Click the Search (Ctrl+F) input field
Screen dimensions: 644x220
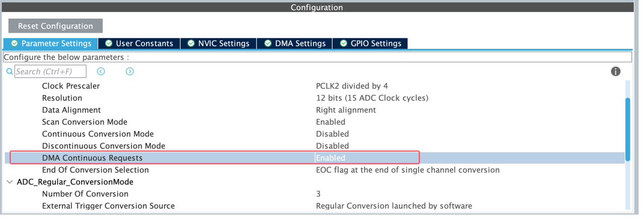click(x=50, y=72)
